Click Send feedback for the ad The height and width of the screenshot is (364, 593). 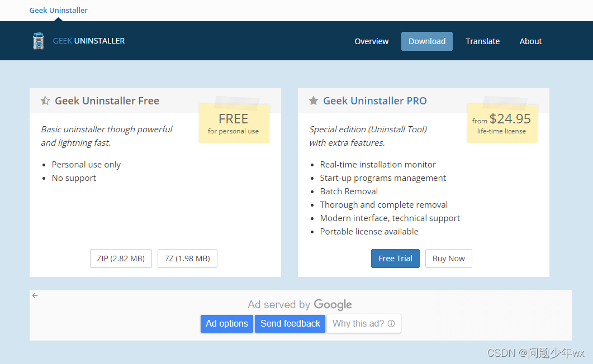click(x=290, y=324)
